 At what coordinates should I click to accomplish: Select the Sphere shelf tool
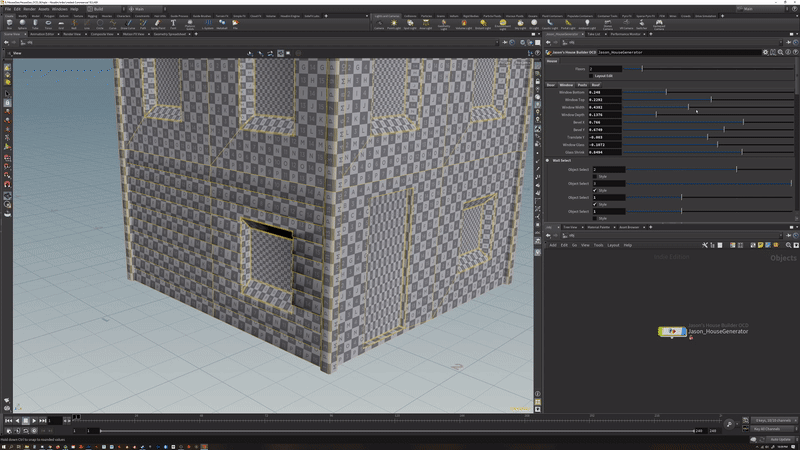click(x=22, y=23)
